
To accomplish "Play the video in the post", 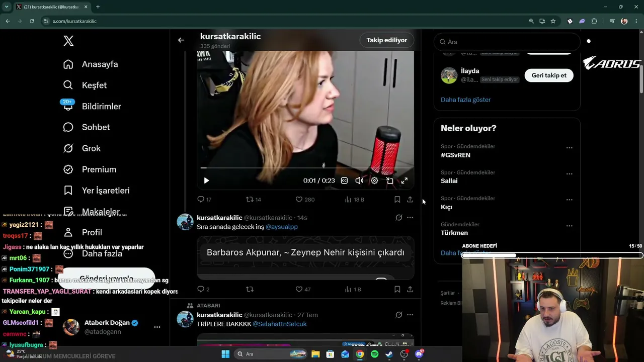I will point(206,180).
